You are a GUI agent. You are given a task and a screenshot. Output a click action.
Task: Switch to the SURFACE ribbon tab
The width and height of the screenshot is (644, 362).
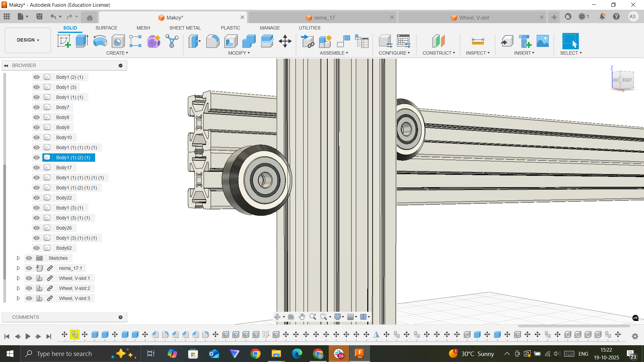click(x=106, y=28)
